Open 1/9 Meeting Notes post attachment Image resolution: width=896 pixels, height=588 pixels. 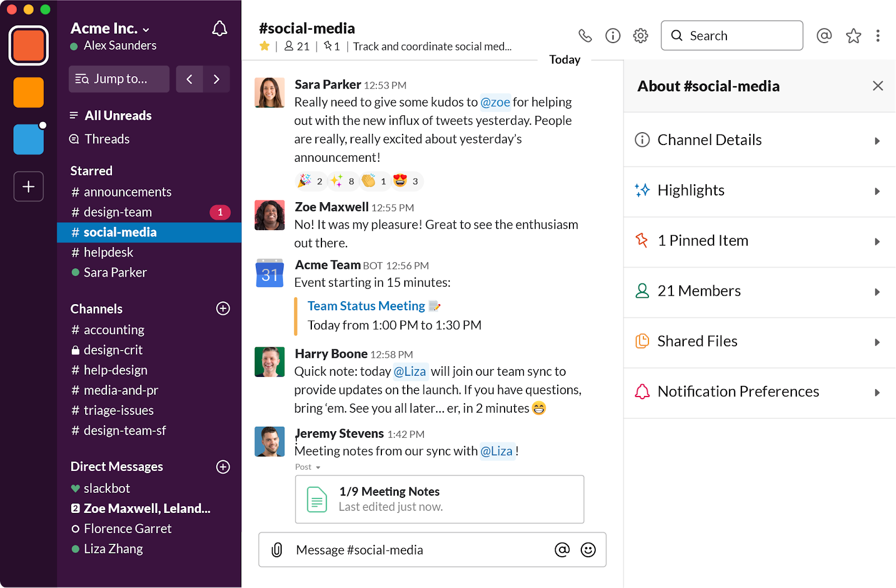click(x=440, y=500)
